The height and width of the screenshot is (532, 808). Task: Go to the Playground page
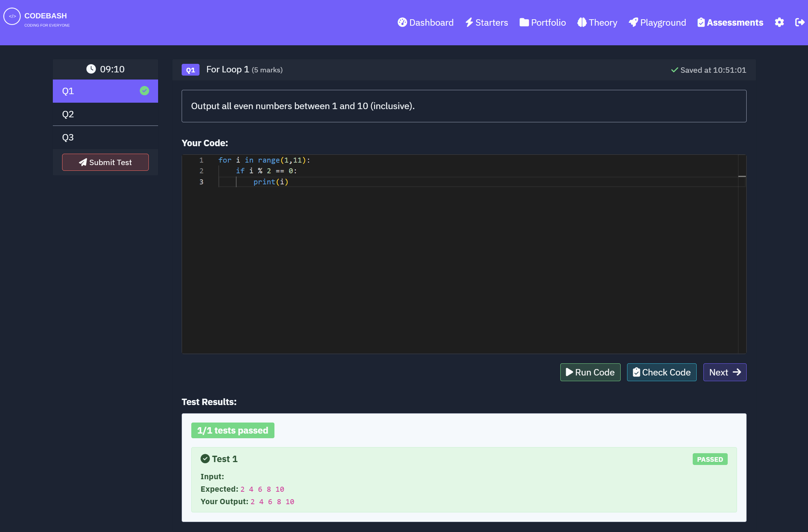point(657,22)
